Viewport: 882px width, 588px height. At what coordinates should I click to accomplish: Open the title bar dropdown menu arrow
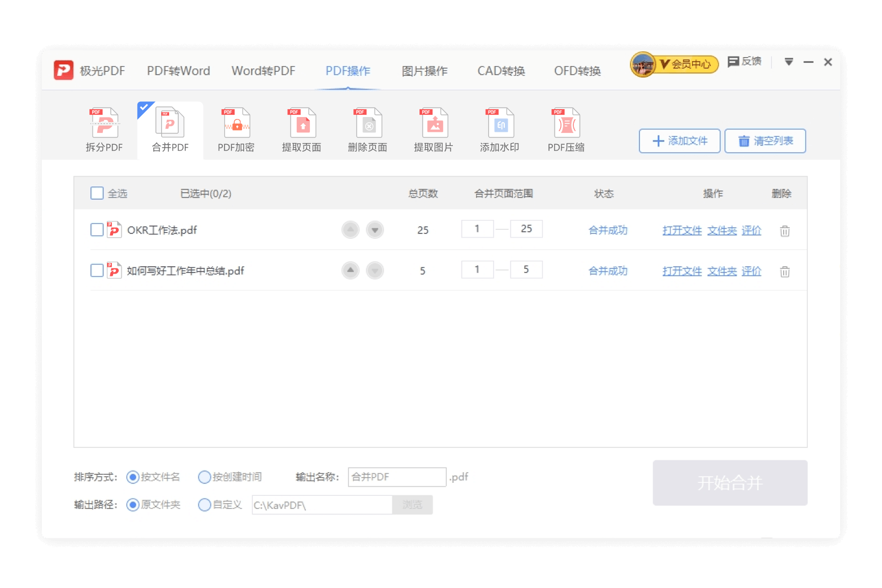[789, 62]
